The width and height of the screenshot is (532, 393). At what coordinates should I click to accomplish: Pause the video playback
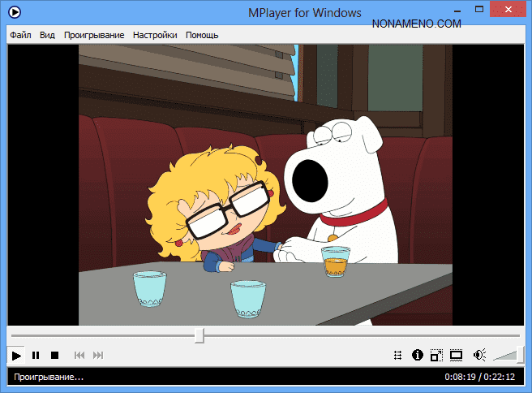tap(36, 355)
